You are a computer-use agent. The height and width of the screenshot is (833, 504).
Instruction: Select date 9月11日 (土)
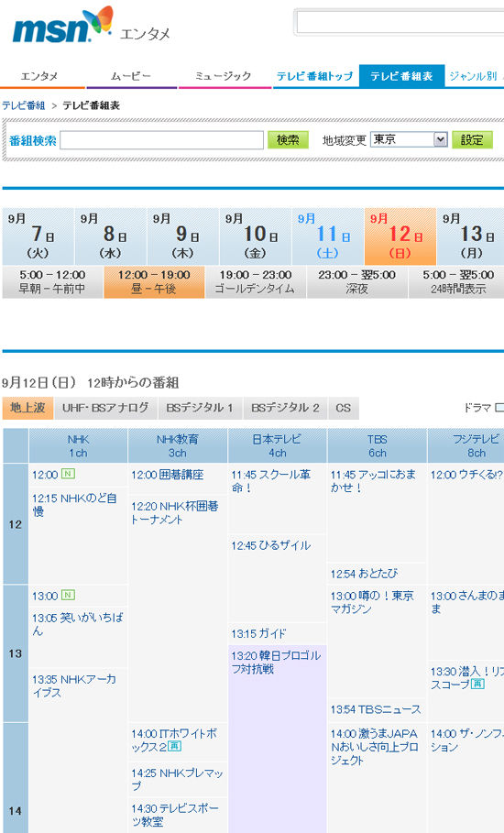(x=327, y=236)
